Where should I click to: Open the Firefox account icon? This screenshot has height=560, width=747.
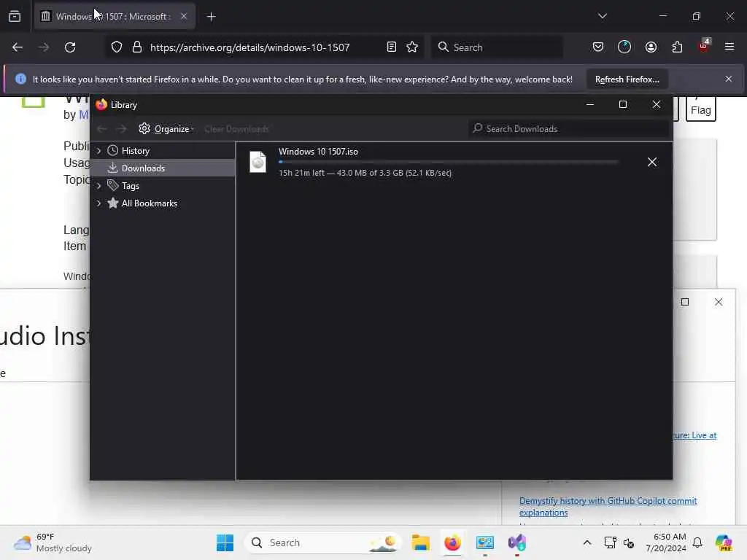pyautogui.click(x=651, y=47)
